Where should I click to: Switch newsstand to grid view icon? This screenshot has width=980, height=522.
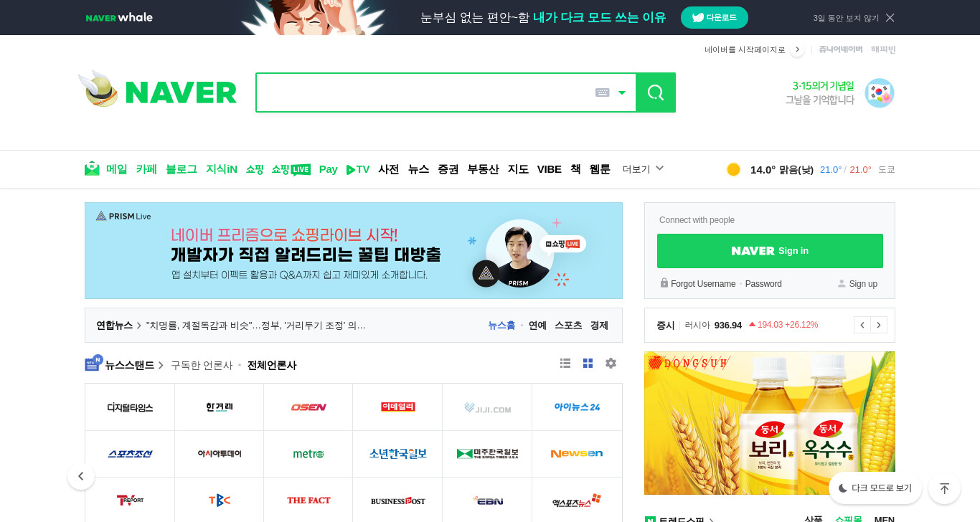tap(588, 364)
